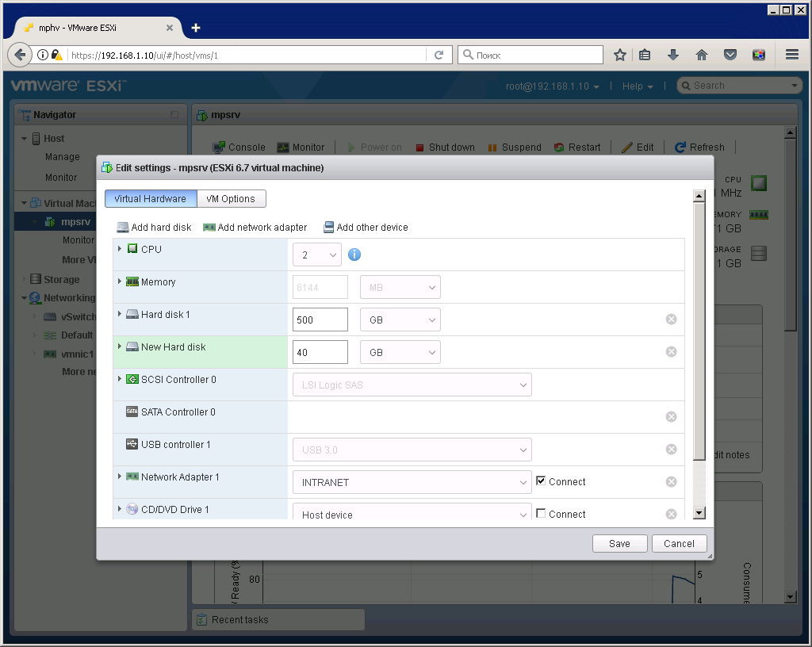Screen dimensions: 812x647
Task: Click the Add hard disk icon
Action: pos(122,228)
